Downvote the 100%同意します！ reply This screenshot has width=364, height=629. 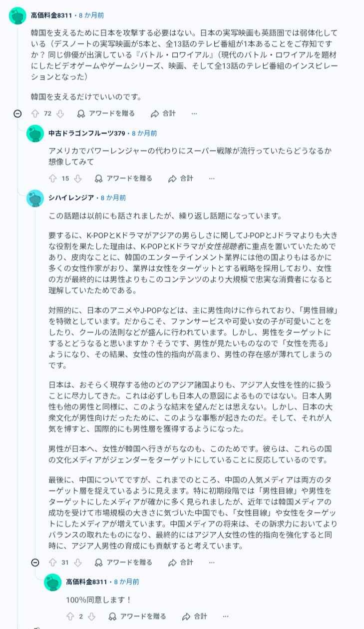[91, 616]
